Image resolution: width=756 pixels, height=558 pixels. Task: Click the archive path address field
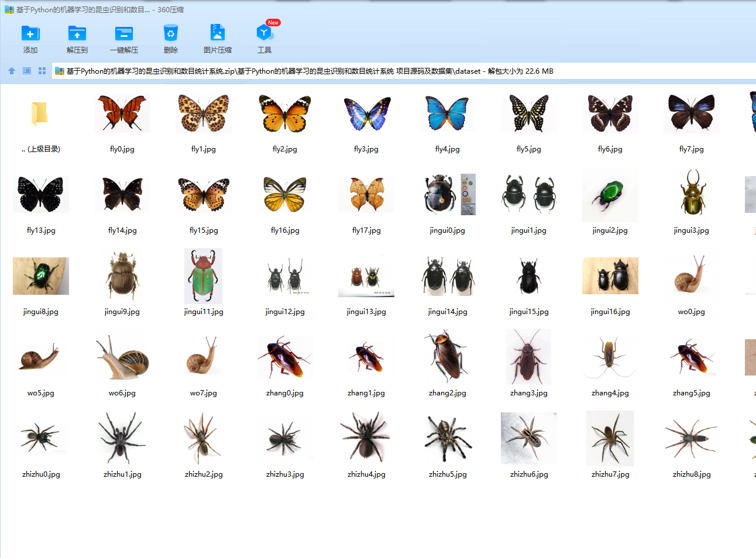coord(405,71)
